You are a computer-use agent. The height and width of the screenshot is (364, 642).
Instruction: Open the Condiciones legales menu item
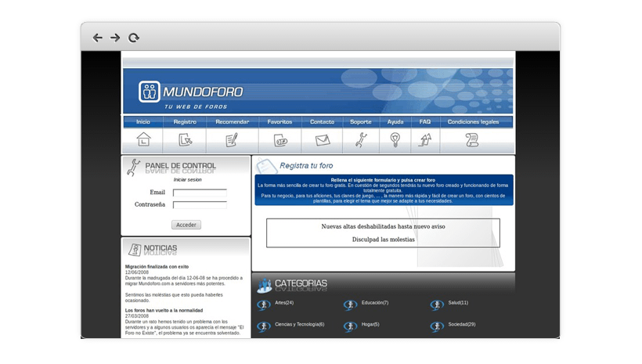(473, 122)
